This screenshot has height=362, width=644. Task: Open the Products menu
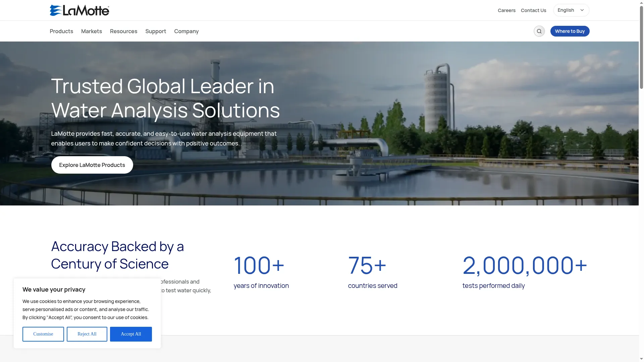tap(61, 31)
